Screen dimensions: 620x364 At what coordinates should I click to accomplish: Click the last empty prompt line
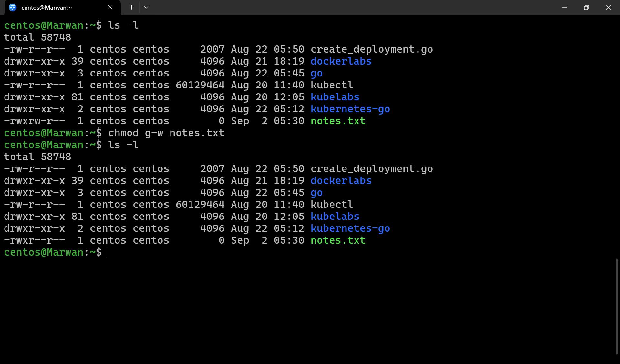coord(57,252)
